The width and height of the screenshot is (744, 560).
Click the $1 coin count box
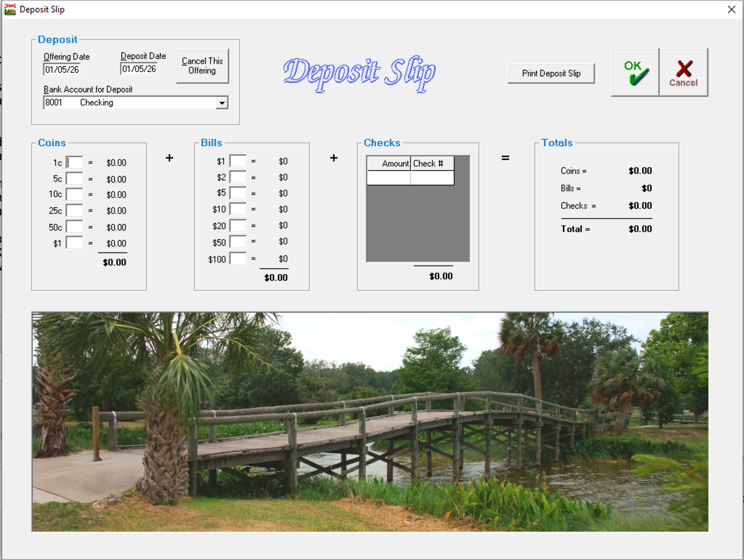click(x=75, y=243)
